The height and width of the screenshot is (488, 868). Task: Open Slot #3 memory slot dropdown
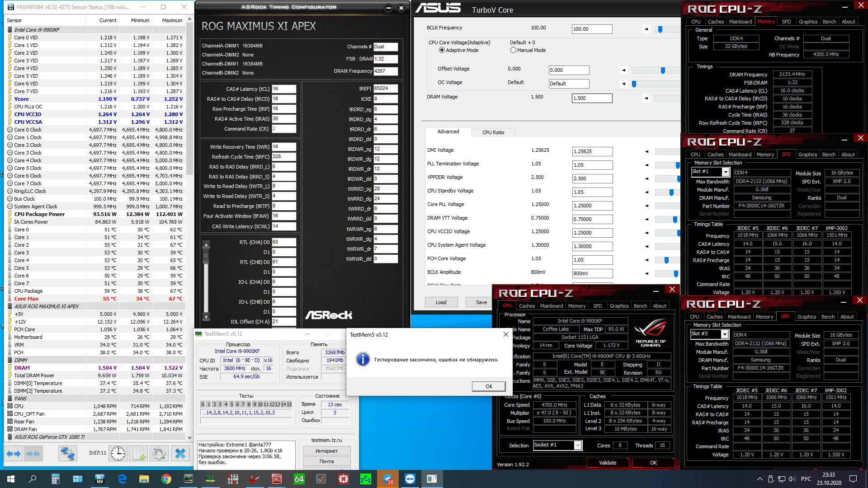tap(725, 334)
